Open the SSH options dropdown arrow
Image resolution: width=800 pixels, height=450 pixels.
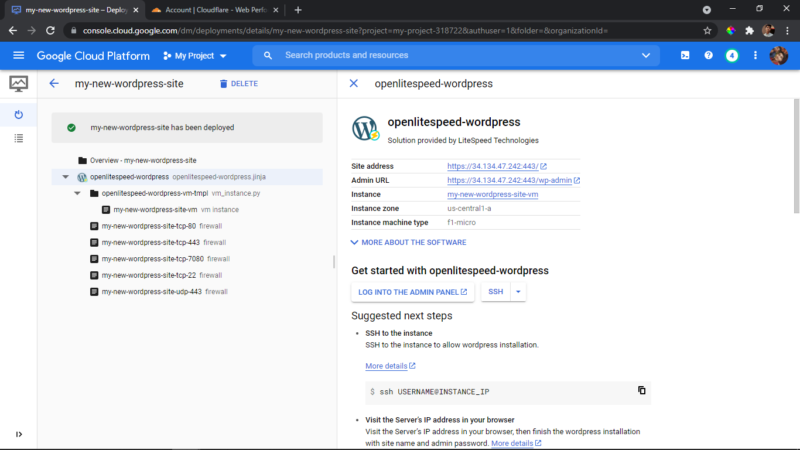(518, 292)
